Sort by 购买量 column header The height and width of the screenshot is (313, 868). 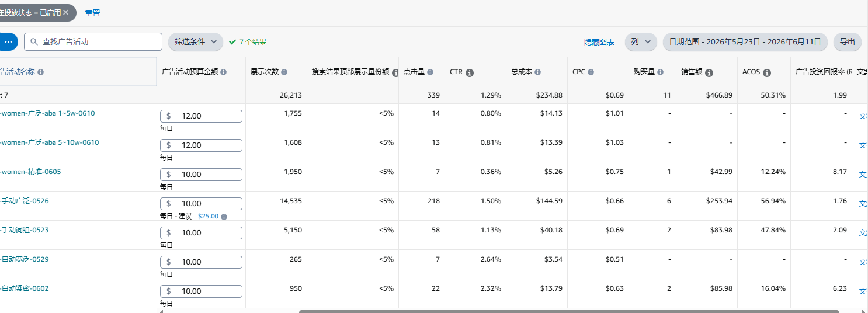(x=644, y=72)
